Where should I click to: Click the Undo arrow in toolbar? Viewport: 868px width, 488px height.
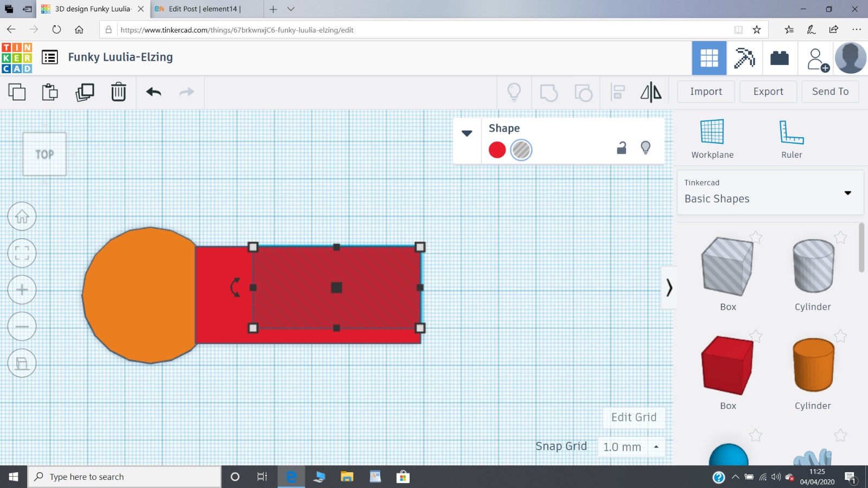pyautogui.click(x=154, y=92)
